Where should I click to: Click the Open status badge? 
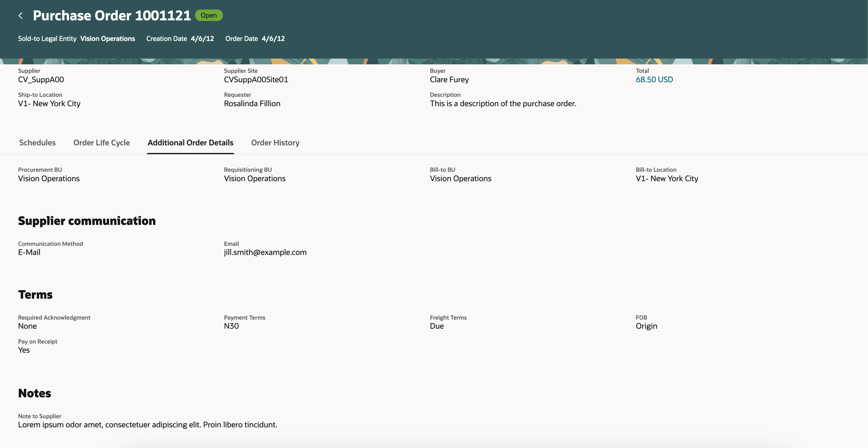pyautogui.click(x=209, y=15)
